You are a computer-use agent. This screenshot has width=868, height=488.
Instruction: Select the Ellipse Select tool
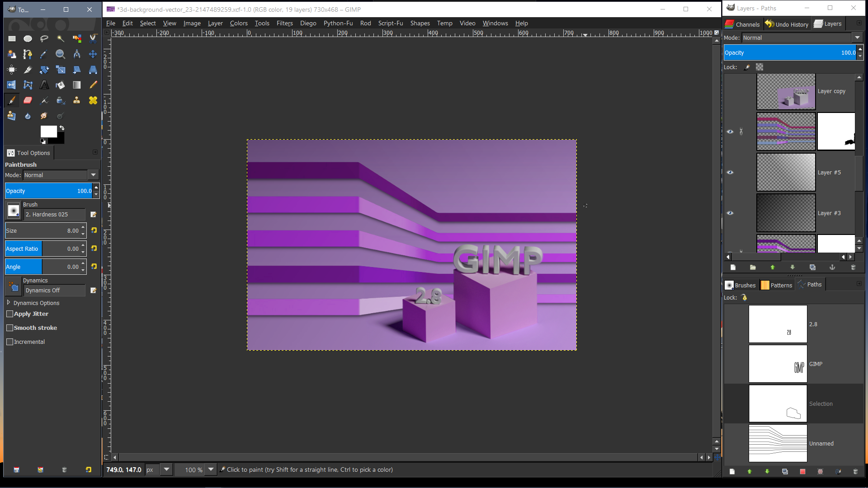click(x=28, y=39)
